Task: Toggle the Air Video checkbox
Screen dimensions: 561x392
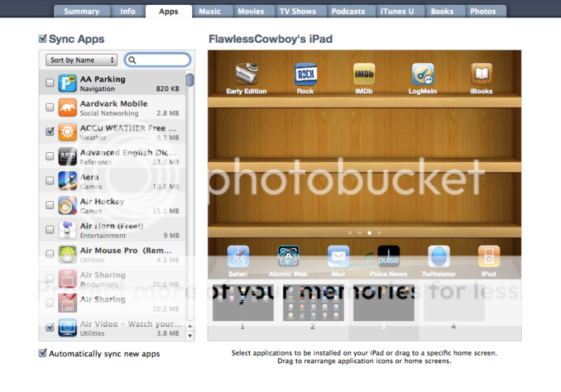Action: point(50,327)
